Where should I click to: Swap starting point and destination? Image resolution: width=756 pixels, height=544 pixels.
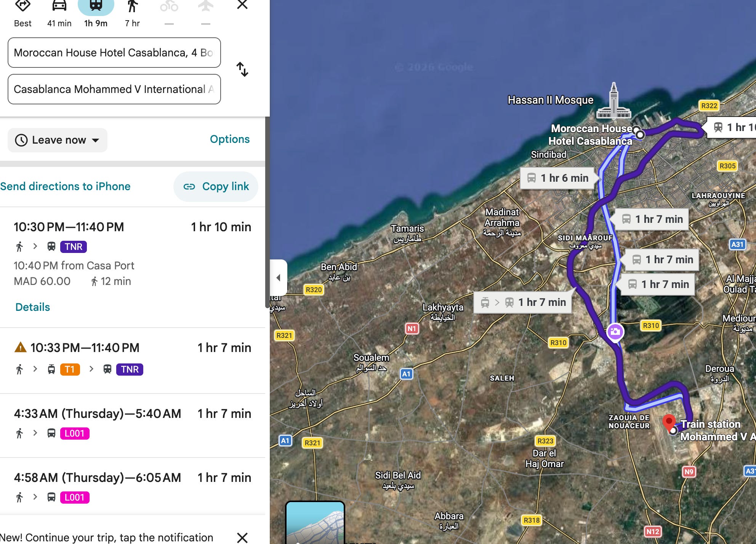point(242,69)
